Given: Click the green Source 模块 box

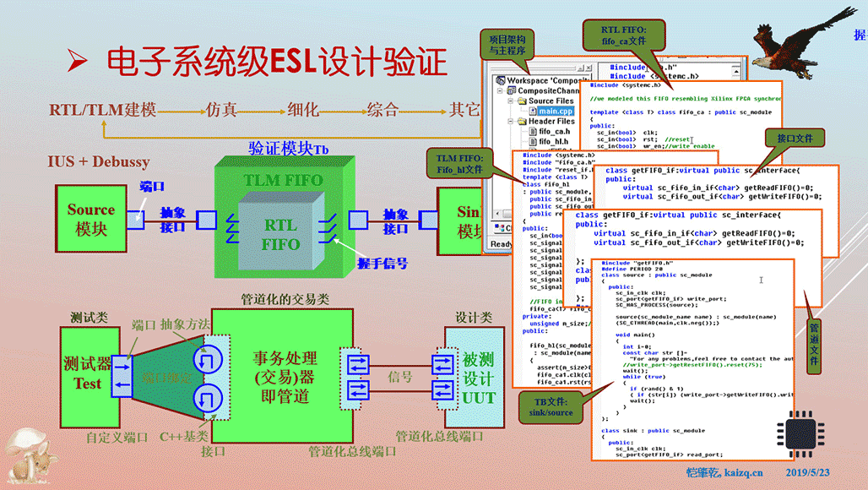Looking at the screenshot, I should coord(90,220).
